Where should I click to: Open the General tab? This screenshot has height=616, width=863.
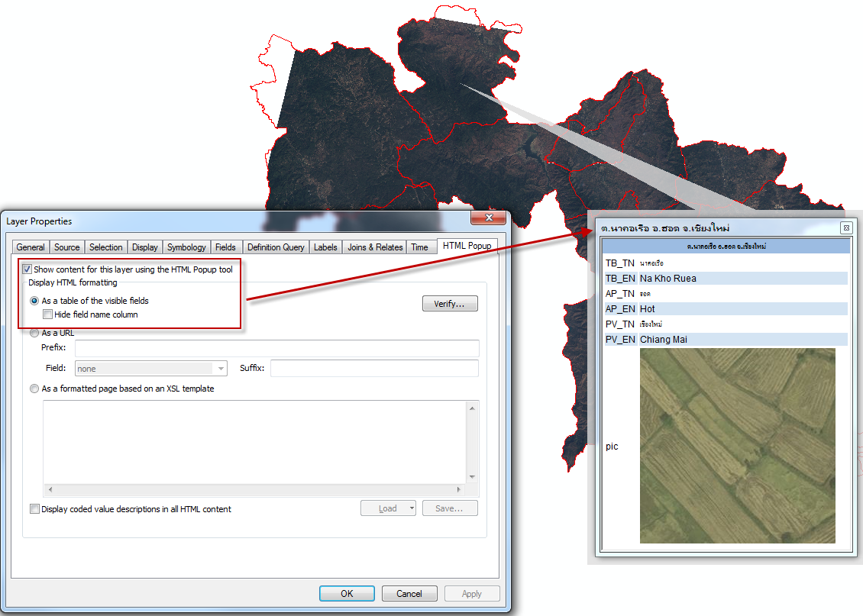pos(31,247)
